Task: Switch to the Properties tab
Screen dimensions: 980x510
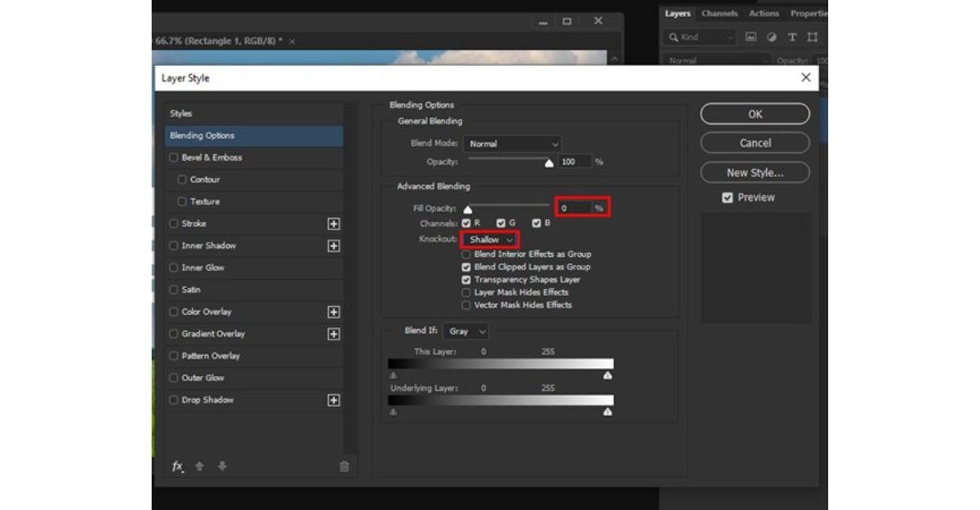Action: click(x=808, y=14)
